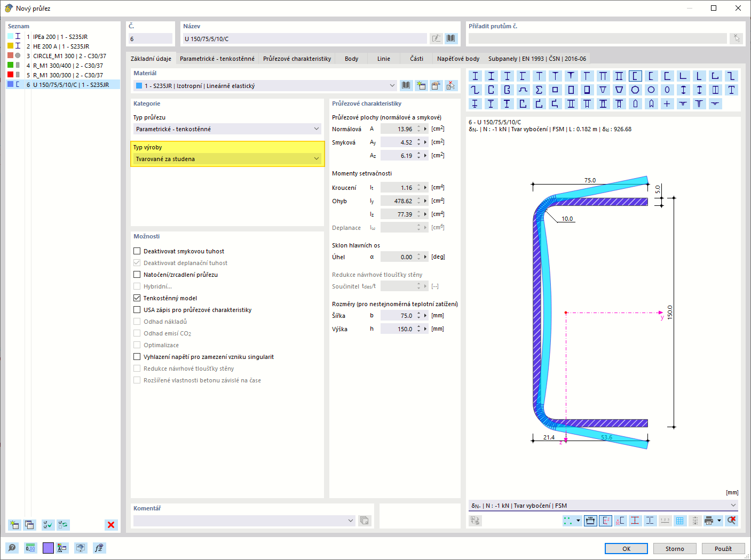The height and width of the screenshot is (560, 751).
Task: Pick the hexagonal tube shape icon
Action: [x=635, y=90]
